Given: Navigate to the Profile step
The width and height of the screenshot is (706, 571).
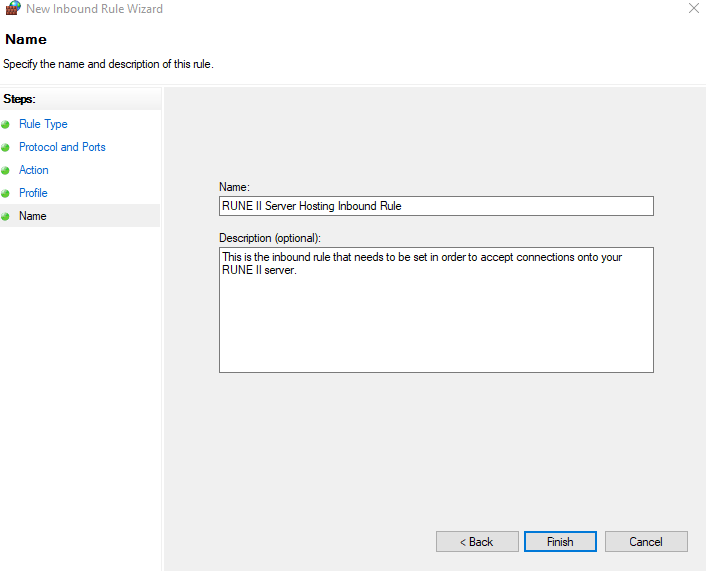Looking at the screenshot, I should (33, 193).
